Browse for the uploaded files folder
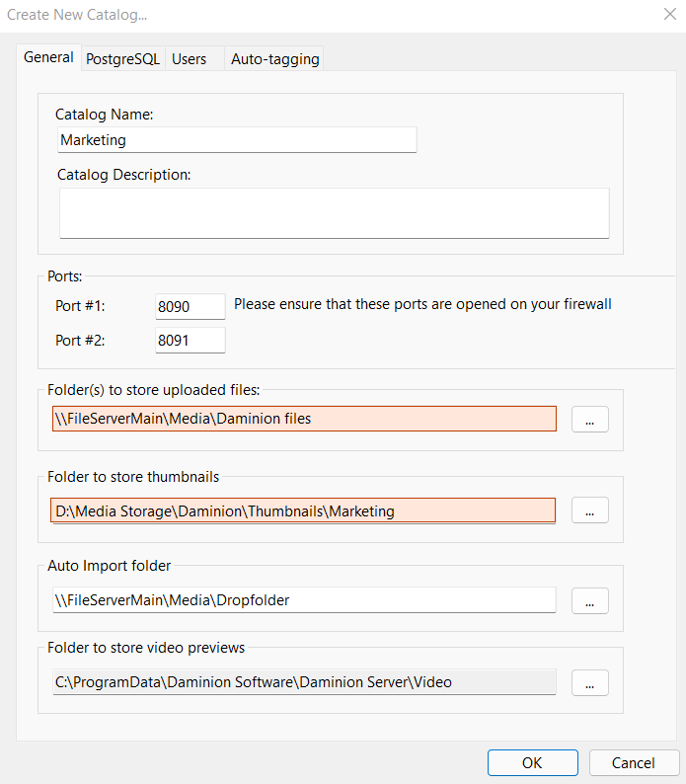The image size is (686, 784). (589, 420)
